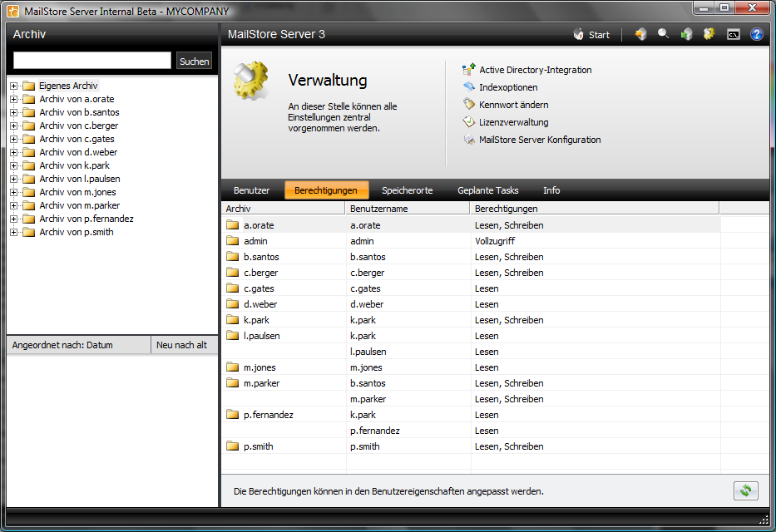Open the magnifier search toolbar icon

point(663,34)
